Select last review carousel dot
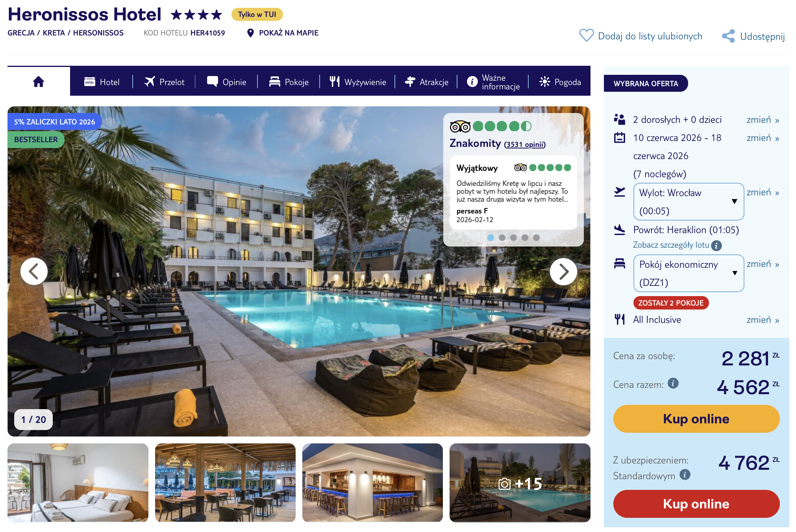This screenshot has height=532, width=796. click(x=536, y=237)
